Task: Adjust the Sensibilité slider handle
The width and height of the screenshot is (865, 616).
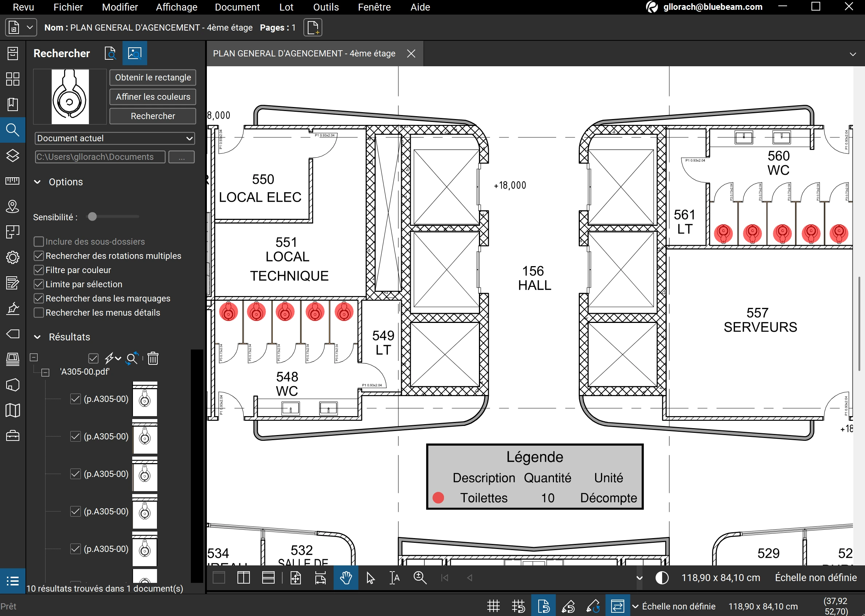Action: coord(92,217)
